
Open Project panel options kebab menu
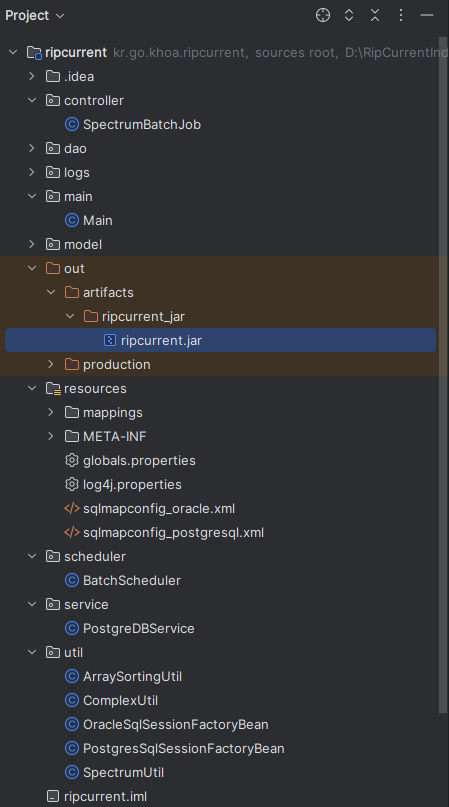tap(401, 15)
